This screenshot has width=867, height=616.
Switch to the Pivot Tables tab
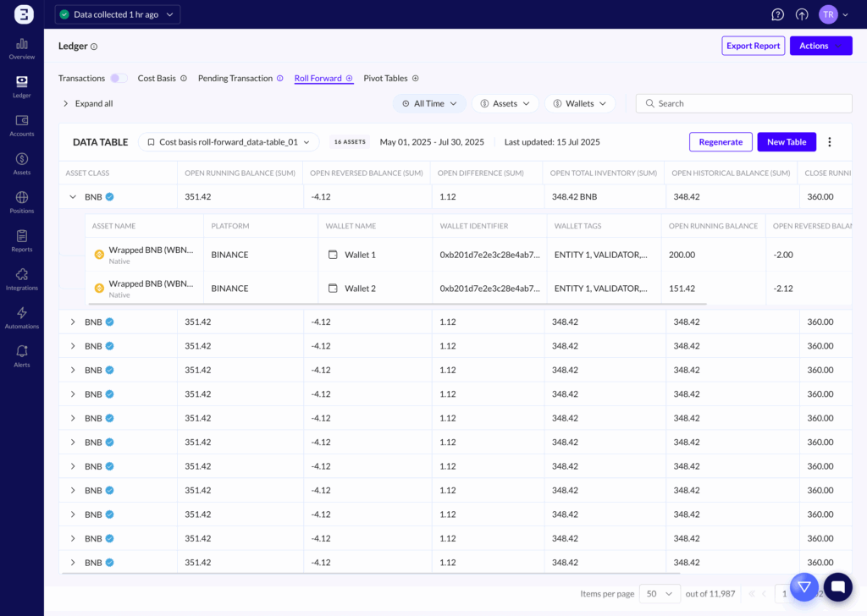tap(385, 79)
